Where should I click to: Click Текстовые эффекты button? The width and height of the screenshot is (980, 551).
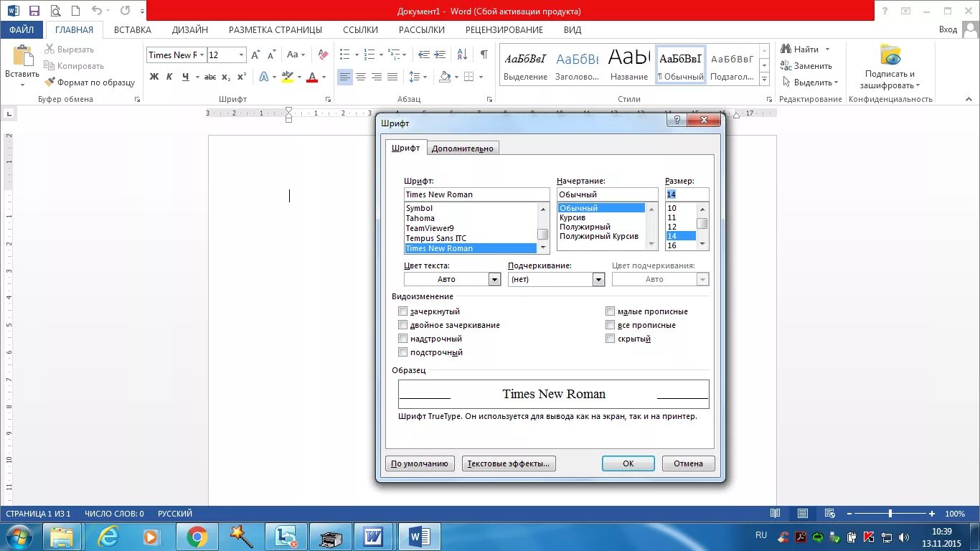(x=509, y=463)
